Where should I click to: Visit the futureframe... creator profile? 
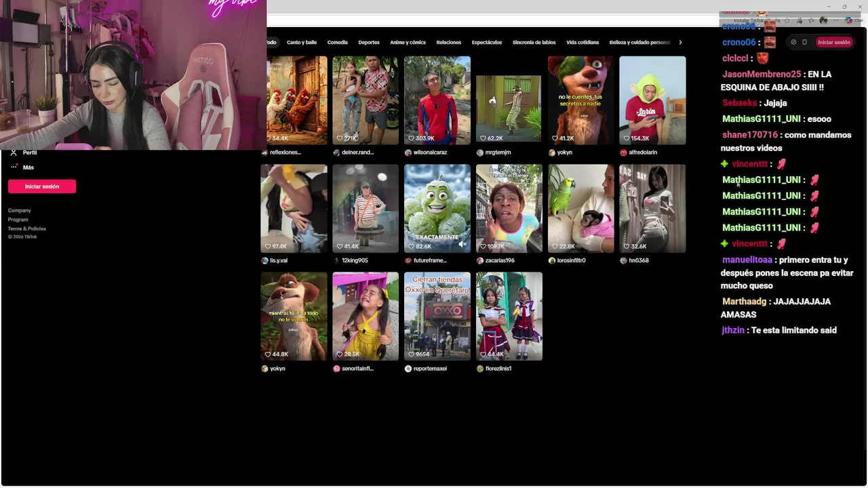tap(426, 260)
